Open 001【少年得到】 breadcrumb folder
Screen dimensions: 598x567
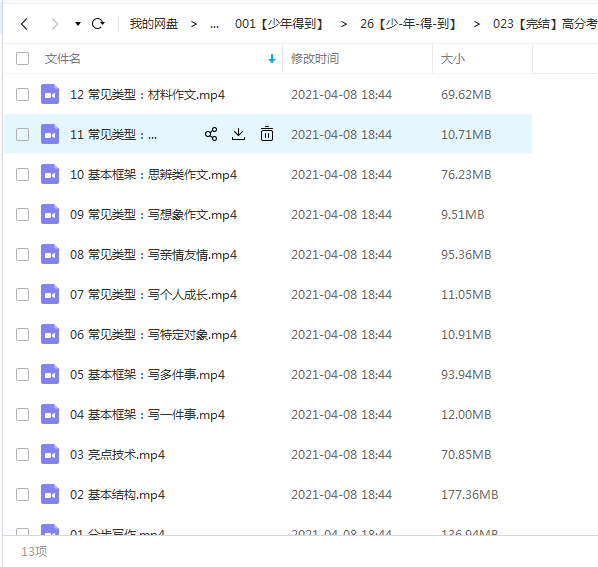[x=279, y=24]
